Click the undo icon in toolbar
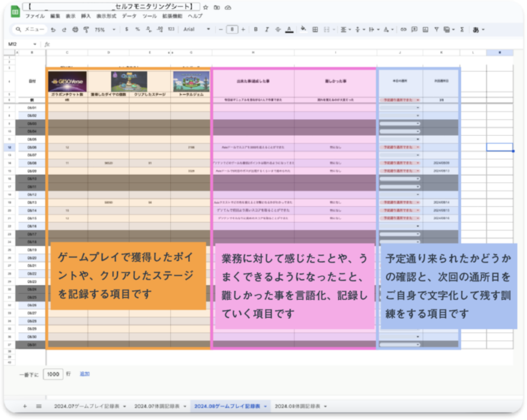527x420 pixels. point(53,29)
